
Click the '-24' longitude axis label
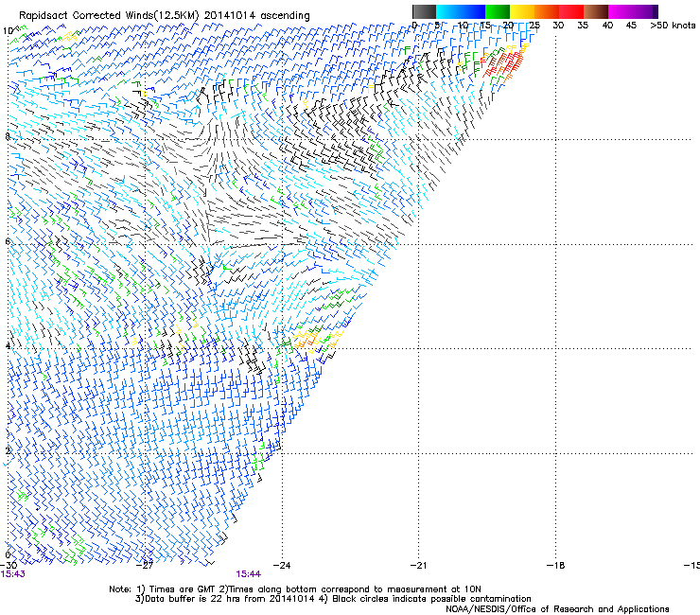point(282,565)
